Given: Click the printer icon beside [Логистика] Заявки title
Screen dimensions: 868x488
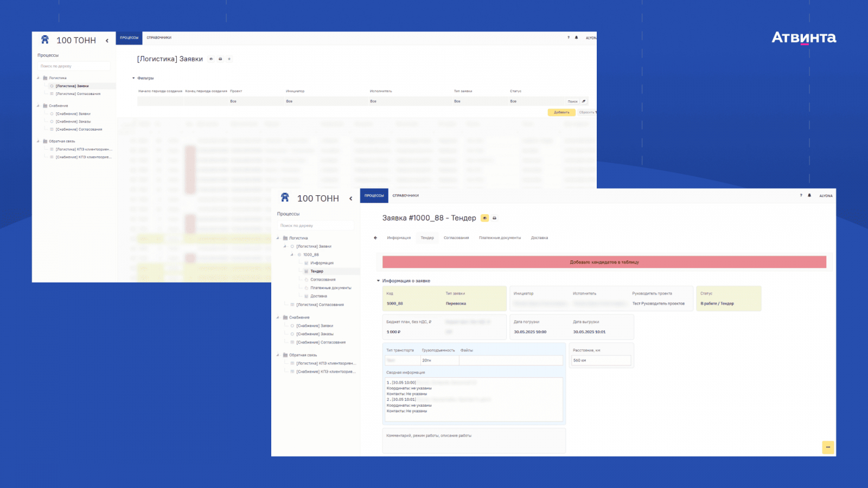Looking at the screenshot, I should 220,59.
